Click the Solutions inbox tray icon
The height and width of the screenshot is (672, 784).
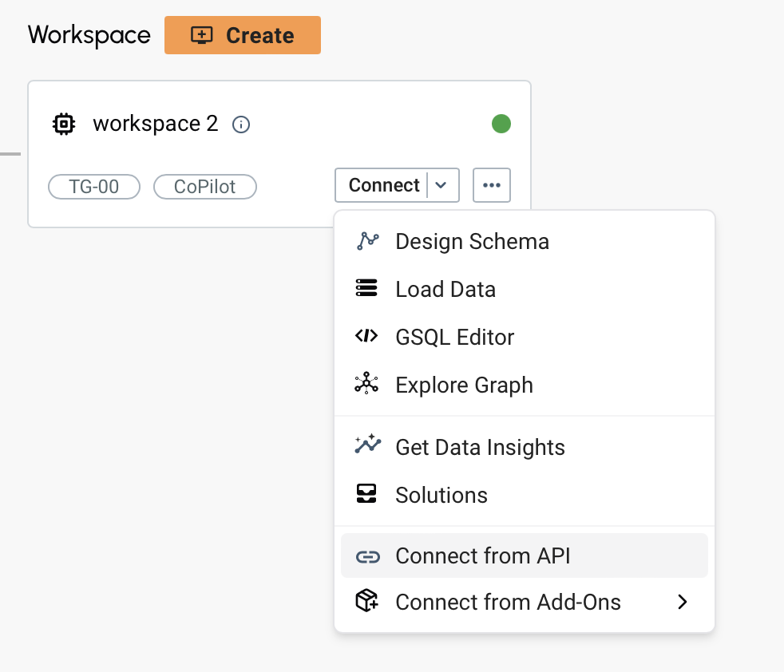tap(366, 495)
